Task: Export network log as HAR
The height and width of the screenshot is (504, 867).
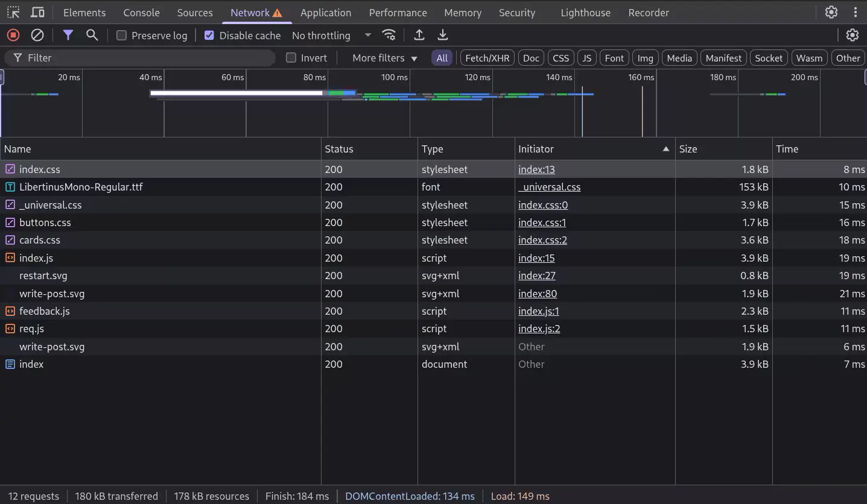Action: pyautogui.click(x=443, y=35)
